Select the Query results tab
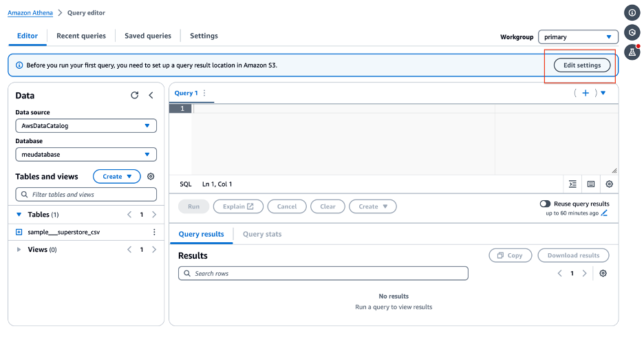The width and height of the screenshot is (644, 344). coord(201,234)
